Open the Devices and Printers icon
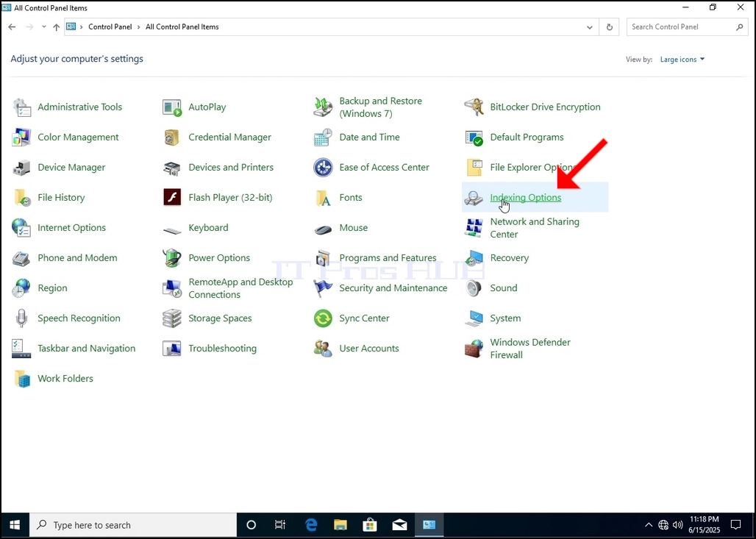756x539 pixels. pos(172,168)
